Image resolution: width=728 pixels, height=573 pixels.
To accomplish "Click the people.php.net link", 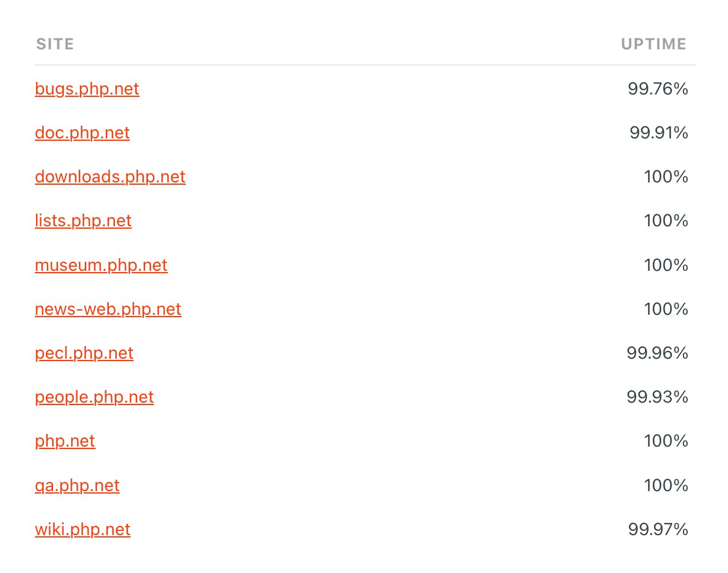I will pos(94,397).
